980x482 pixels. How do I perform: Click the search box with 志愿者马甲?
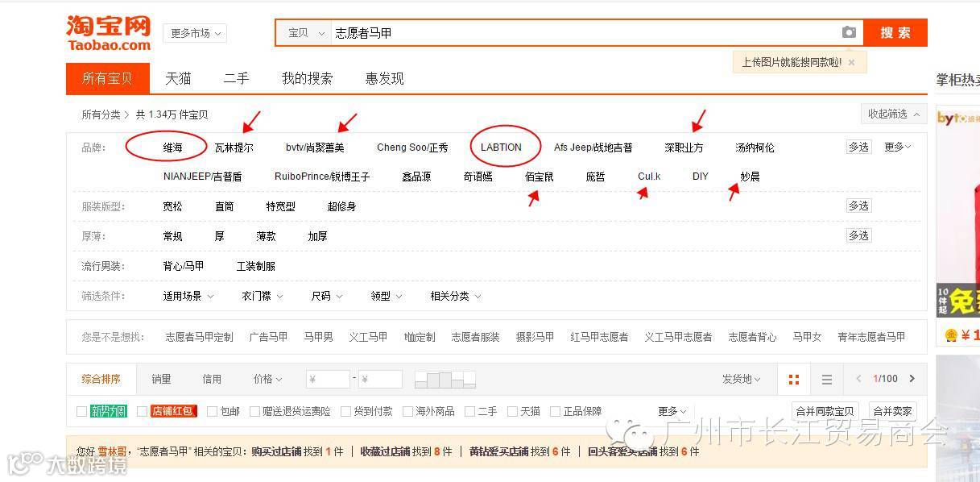tap(584, 33)
